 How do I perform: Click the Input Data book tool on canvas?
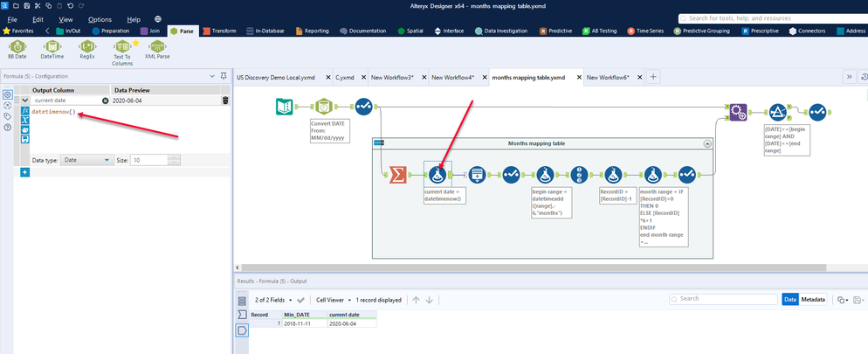(x=285, y=107)
